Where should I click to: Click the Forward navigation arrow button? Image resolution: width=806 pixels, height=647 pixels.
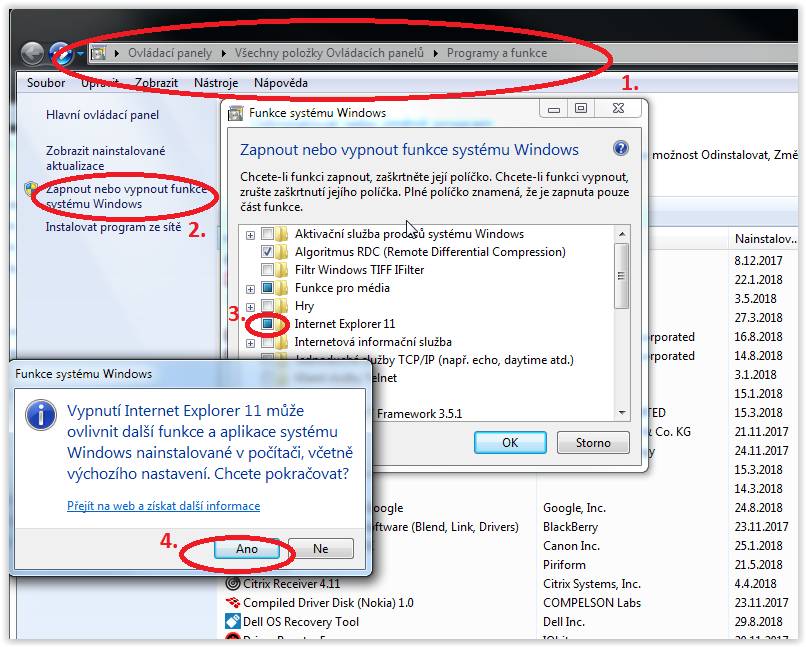pyautogui.click(x=60, y=53)
